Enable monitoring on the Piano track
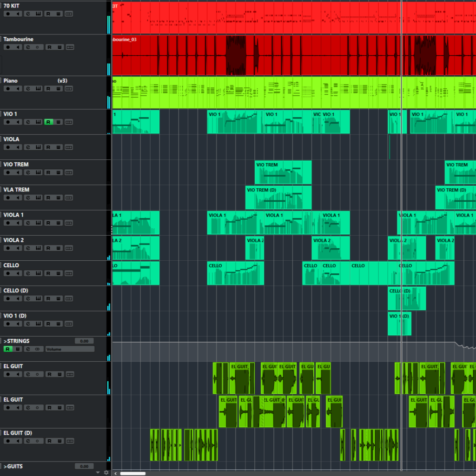The width and height of the screenshot is (476, 476). 18,88
